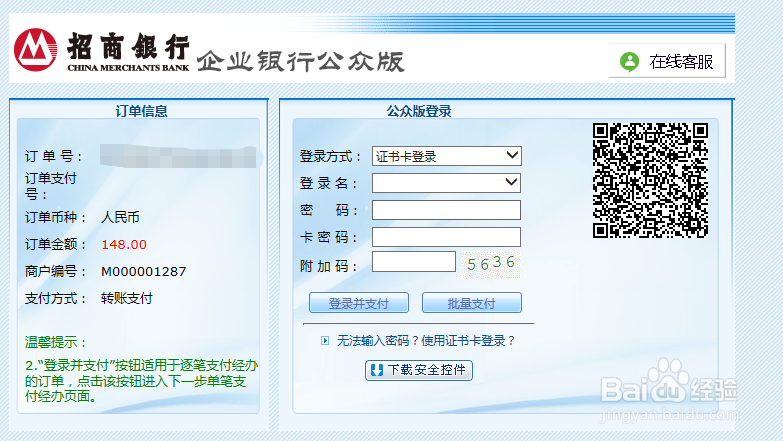This screenshot has width=783, height=441.
Task: Click the download icon on 下载安全控件 button
Action: click(x=377, y=370)
